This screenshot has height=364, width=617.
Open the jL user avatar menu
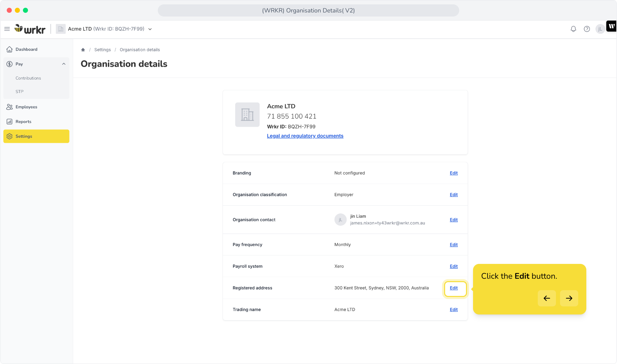click(600, 29)
